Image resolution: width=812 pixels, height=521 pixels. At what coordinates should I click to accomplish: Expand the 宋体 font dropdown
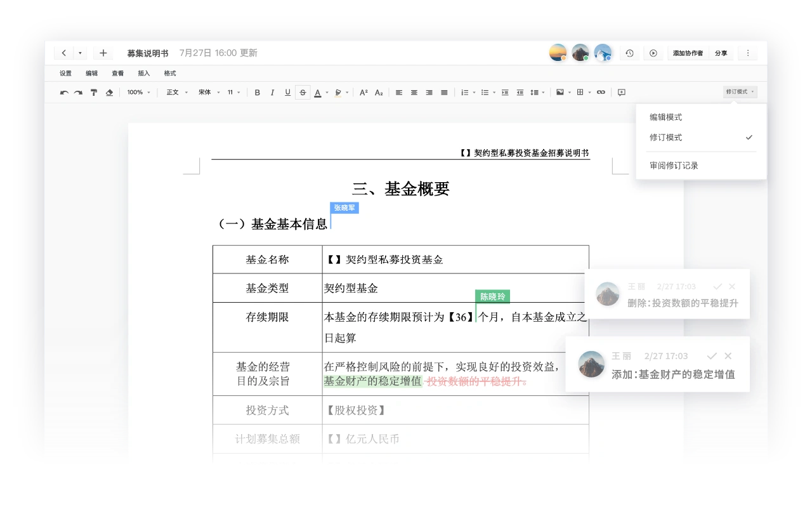pyautogui.click(x=209, y=93)
